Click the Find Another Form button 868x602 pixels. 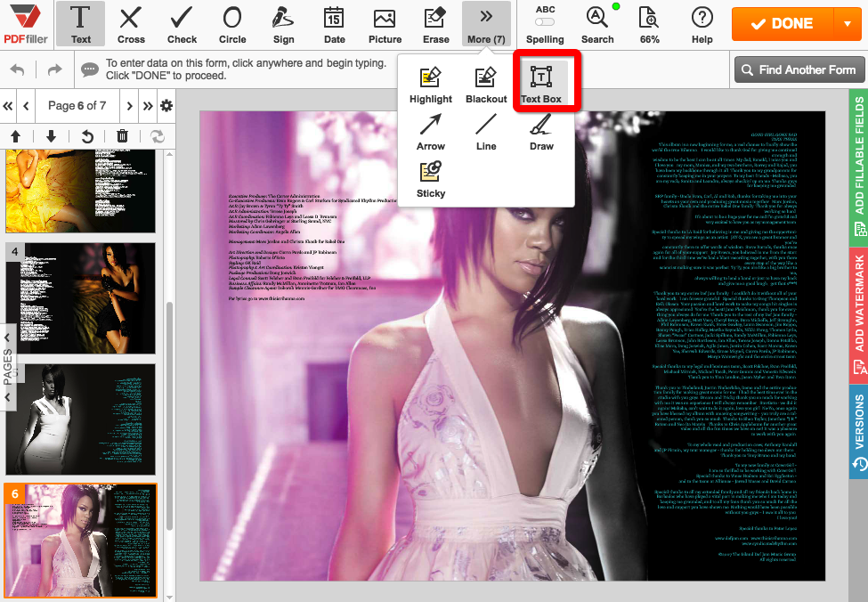(798, 69)
